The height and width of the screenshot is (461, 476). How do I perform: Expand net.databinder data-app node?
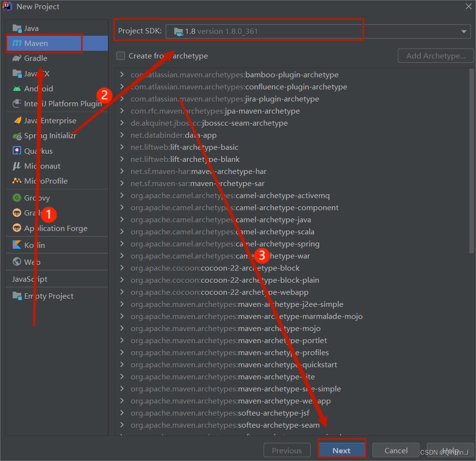pos(122,135)
